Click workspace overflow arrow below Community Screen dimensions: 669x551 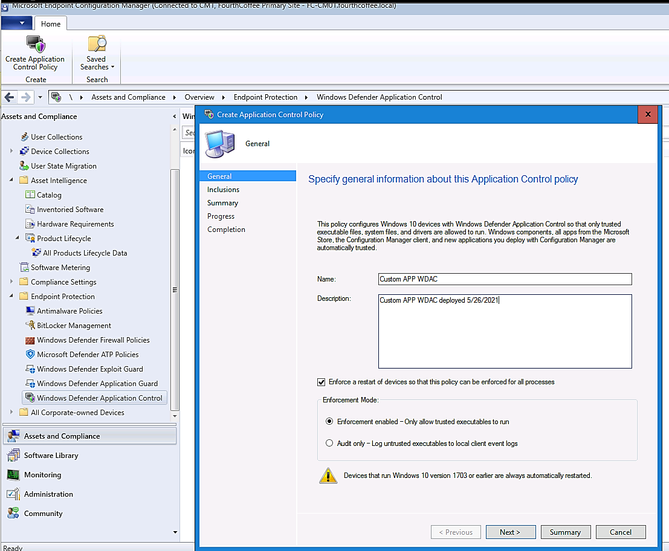click(x=175, y=532)
